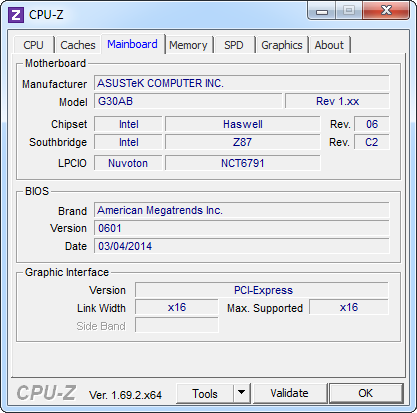Click the disabled maximize button
Viewport: 417px width, 413px height.
coord(349,11)
